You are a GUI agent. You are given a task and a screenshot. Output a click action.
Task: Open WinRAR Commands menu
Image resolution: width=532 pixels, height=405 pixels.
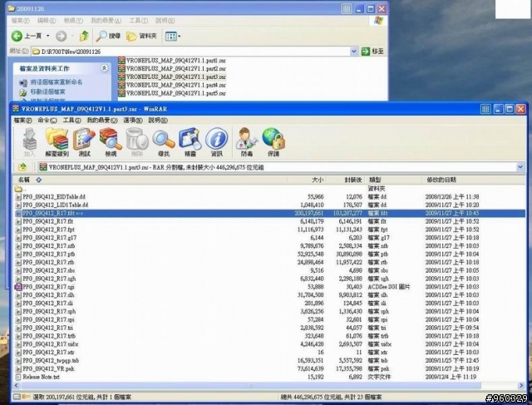47,121
